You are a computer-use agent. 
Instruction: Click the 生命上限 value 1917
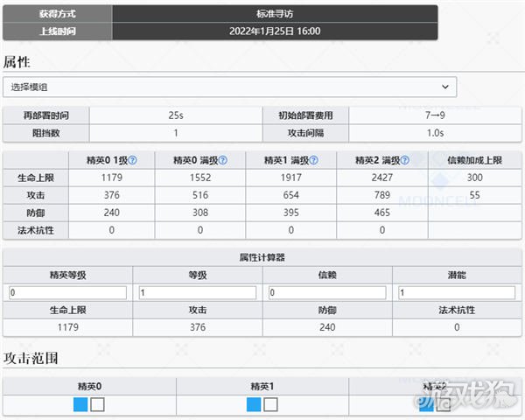(291, 178)
